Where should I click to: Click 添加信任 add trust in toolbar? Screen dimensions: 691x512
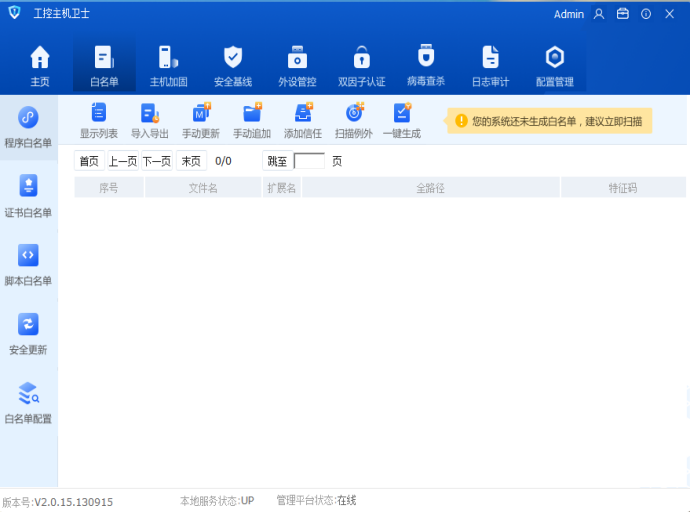[303, 121]
